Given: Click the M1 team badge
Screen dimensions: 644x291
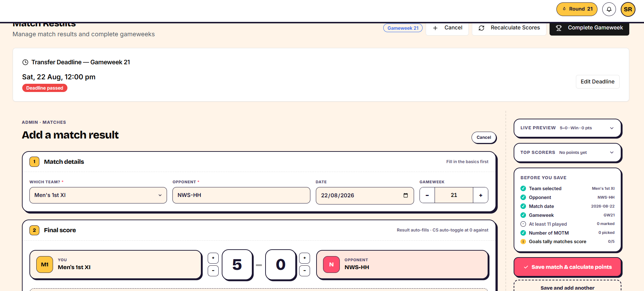Looking at the screenshot, I should click(x=45, y=265).
